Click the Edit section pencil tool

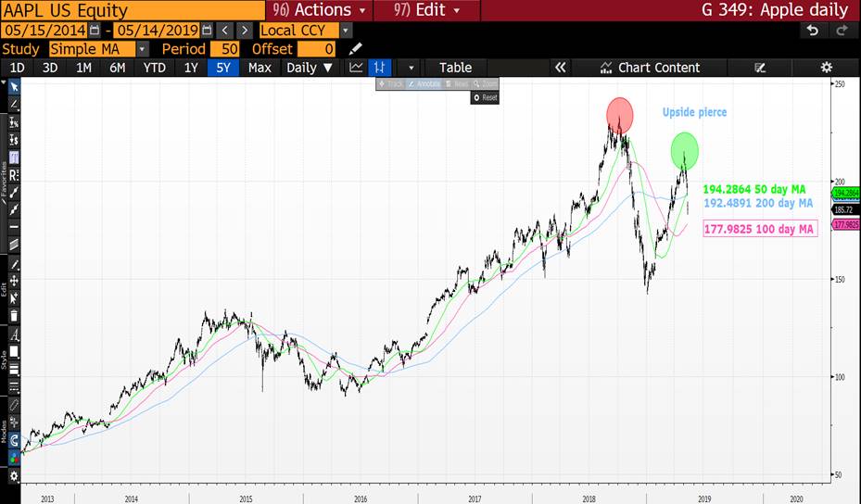pyautogui.click(x=14, y=264)
